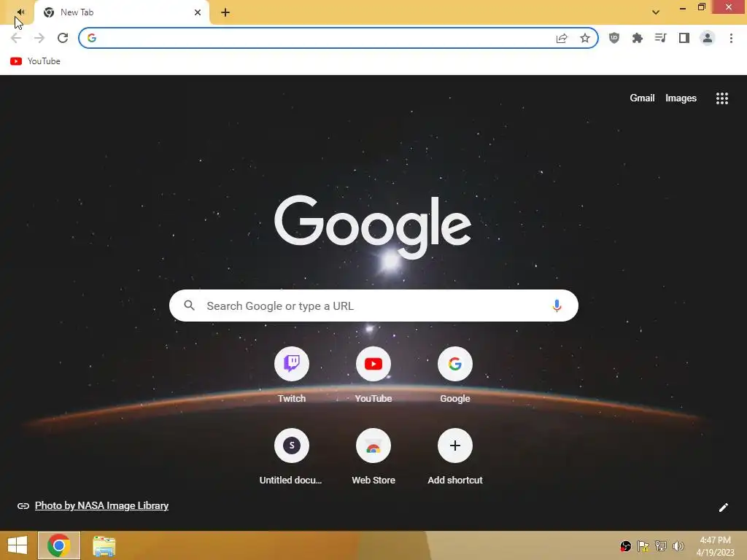The height and width of the screenshot is (560, 747).
Task: Start voice search with microphone
Action: pyautogui.click(x=557, y=306)
